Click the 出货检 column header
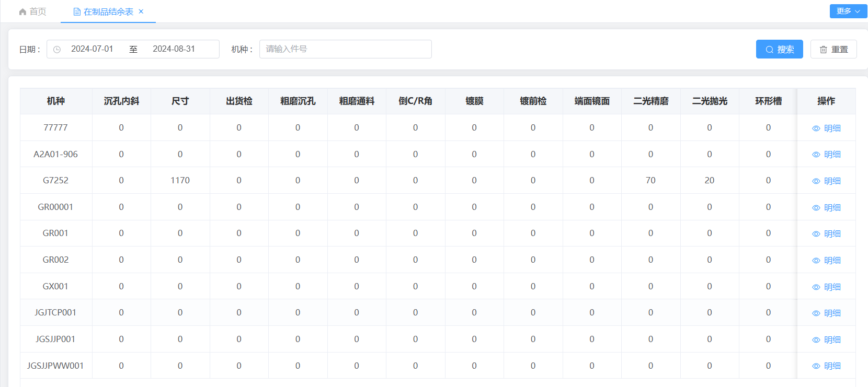The width and height of the screenshot is (868, 387). 239,101
